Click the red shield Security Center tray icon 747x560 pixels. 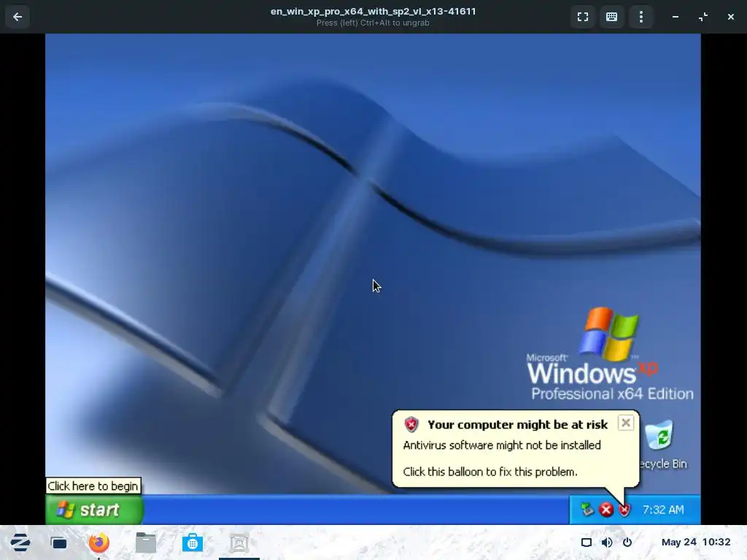point(624,510)
